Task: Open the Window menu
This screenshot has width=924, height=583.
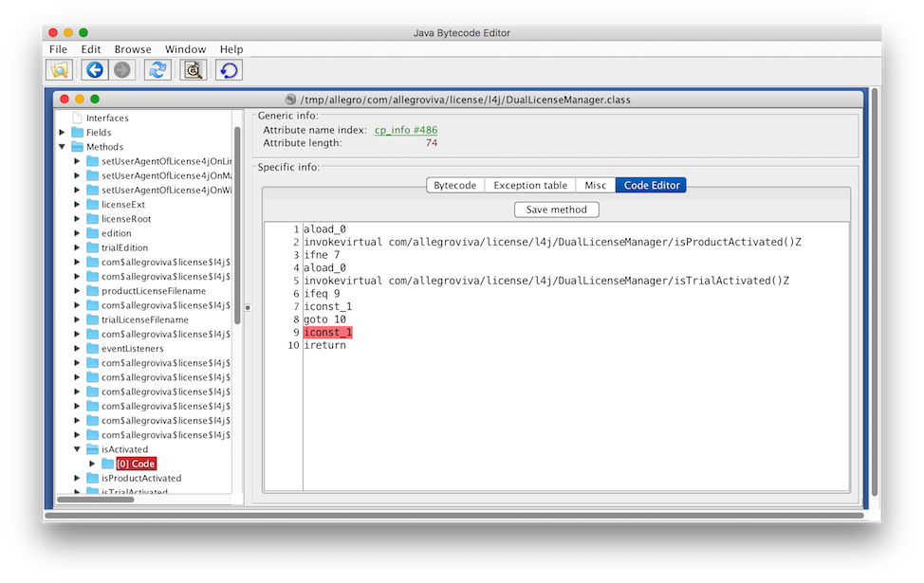Action: point(186,49)
